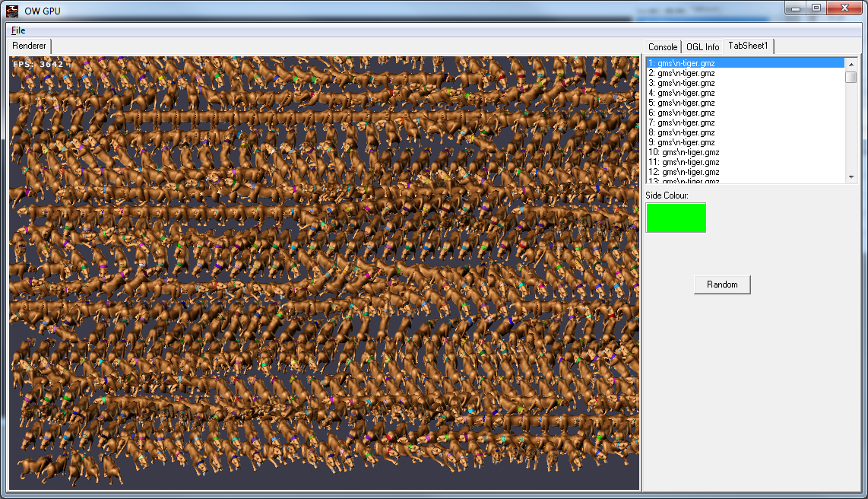Select list row 8: gms\n-tiger.gmz
Image resolution: width=868 pixels, height=499 pixels.
click(x=746, y=133)
